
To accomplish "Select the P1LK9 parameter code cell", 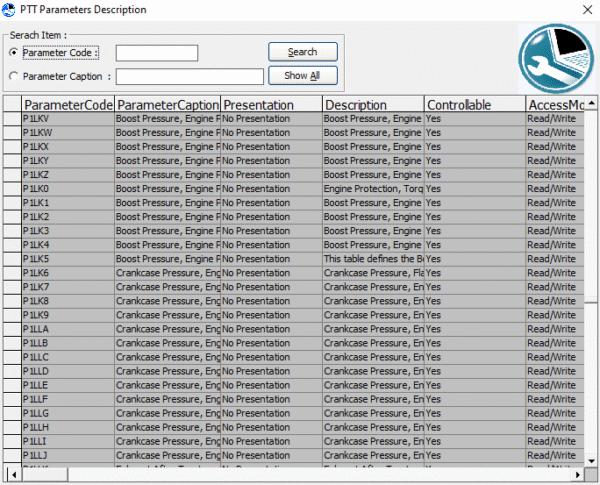I will pyautogui.click(x=68, y=315).
